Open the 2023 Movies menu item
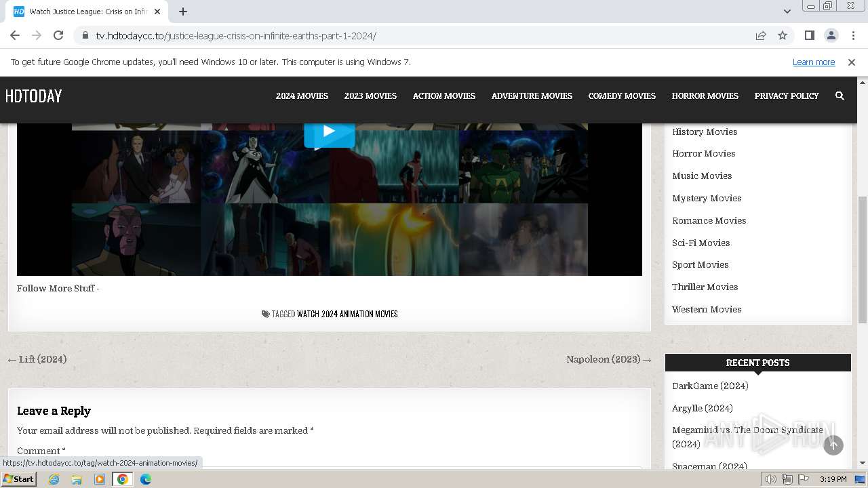 coord(370,96)
